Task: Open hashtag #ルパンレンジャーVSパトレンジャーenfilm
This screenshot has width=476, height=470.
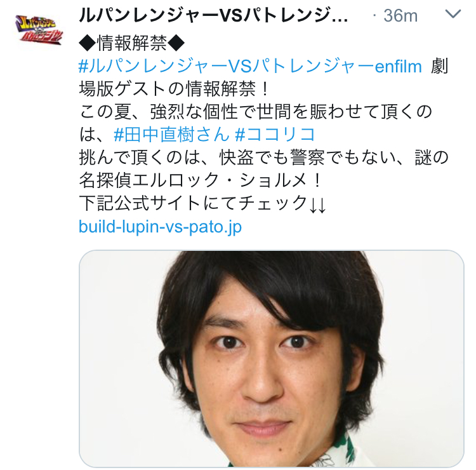Action: [x=250, y=67]
